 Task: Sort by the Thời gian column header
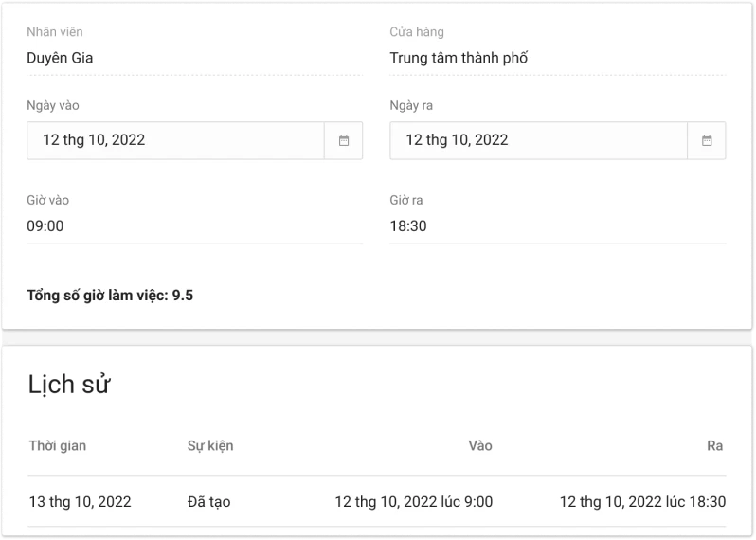pyautogui.click(x=58, y=445)
